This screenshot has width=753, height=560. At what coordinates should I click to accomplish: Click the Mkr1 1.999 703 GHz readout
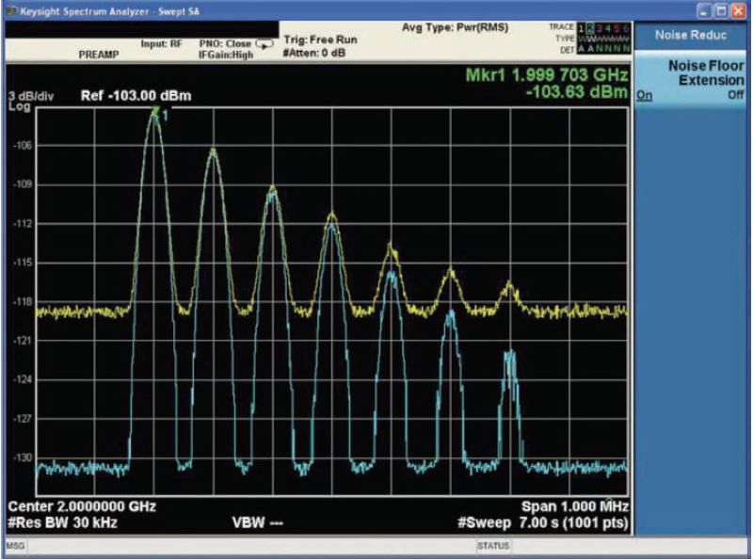click(547, 75)
